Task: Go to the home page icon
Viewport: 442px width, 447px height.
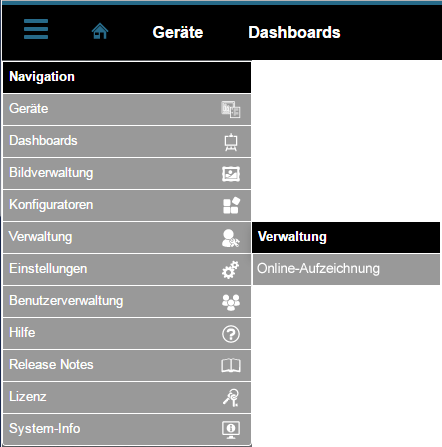Action: 100,31
